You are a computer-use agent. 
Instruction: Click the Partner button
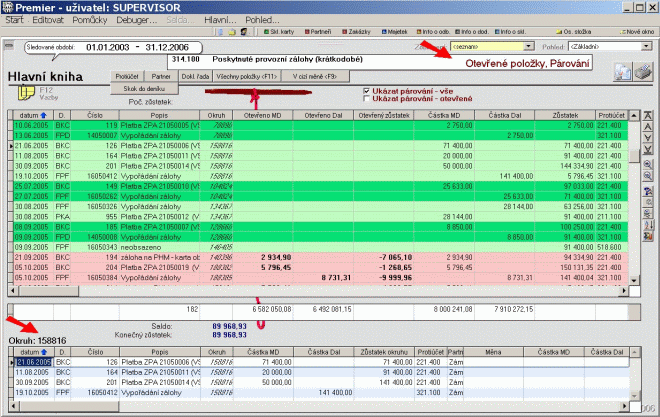point(161,76)
